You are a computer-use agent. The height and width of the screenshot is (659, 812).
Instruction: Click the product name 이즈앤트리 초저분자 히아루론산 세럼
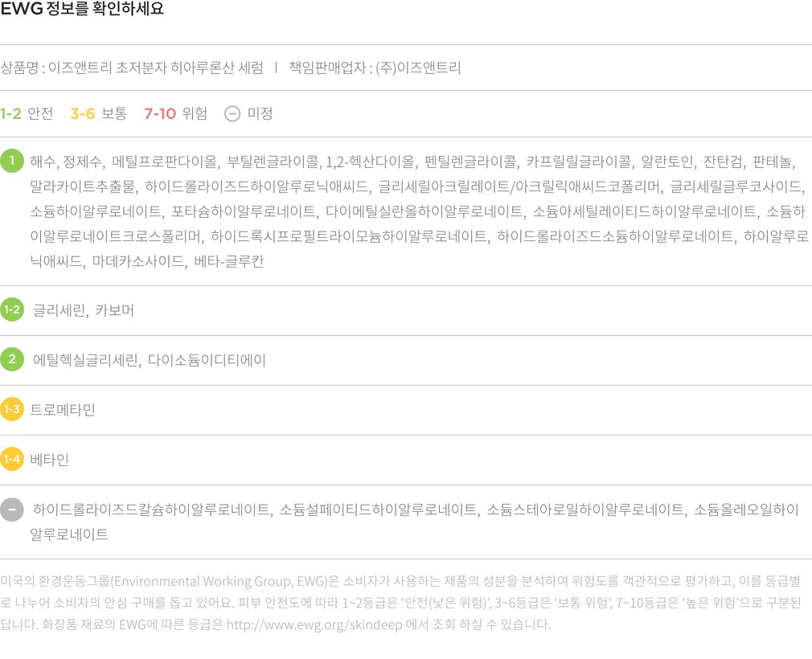click(155, 68)
